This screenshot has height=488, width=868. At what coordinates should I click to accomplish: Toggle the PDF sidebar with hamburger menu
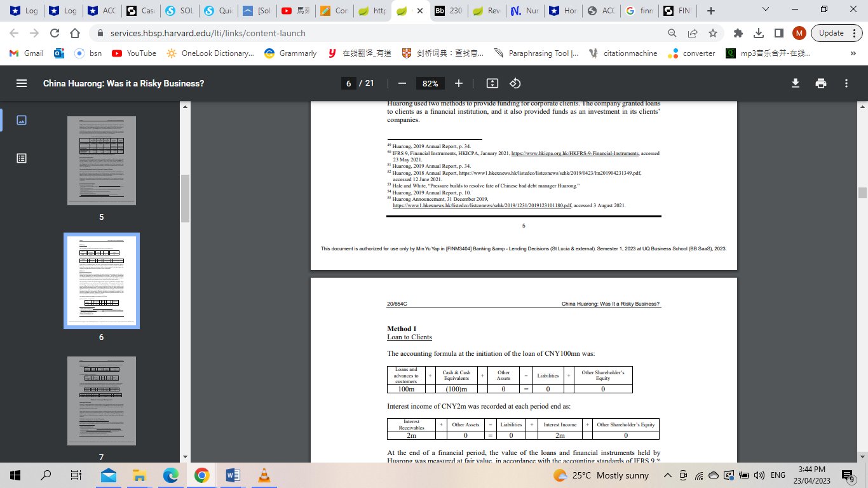[21, 83]
